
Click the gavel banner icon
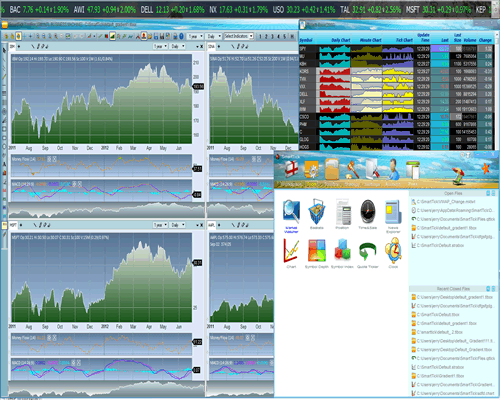click(352, 170)
